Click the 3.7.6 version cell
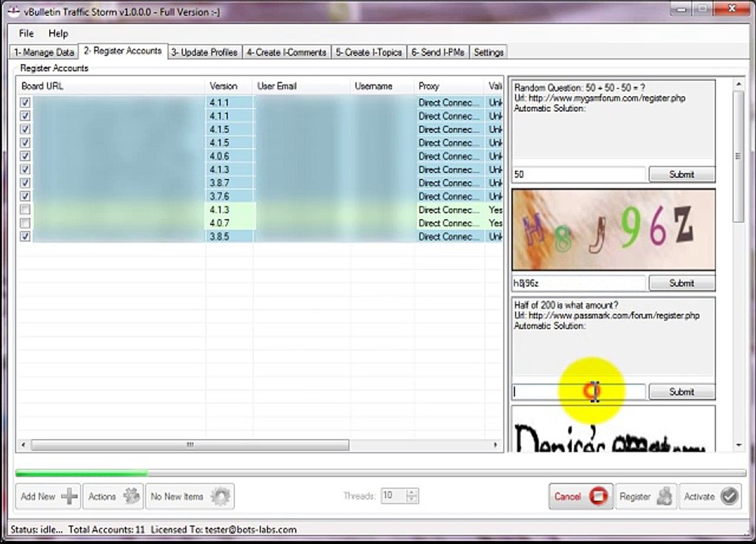Screen dimensions: 756x544 (x=230, y=196)
